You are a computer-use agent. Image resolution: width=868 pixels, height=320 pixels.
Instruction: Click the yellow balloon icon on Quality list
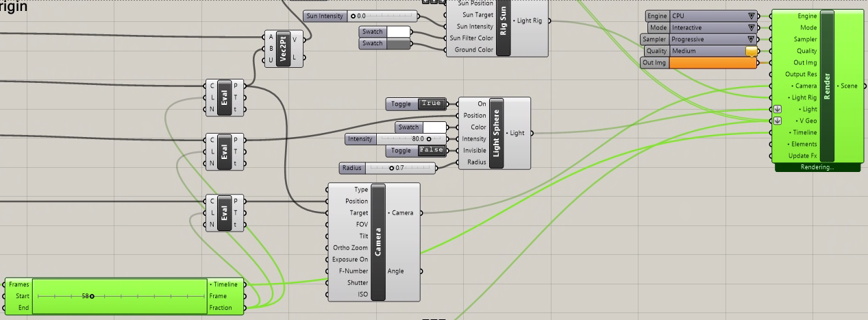click(x=752, y=51)
